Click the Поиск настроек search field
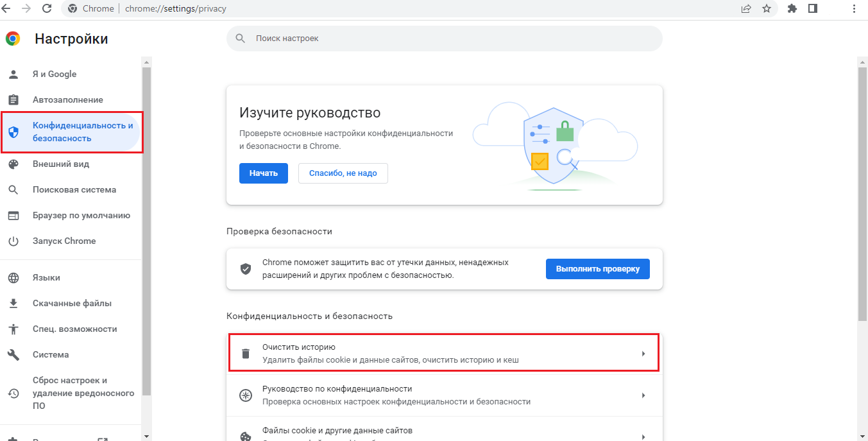 (x=444, y=39)
